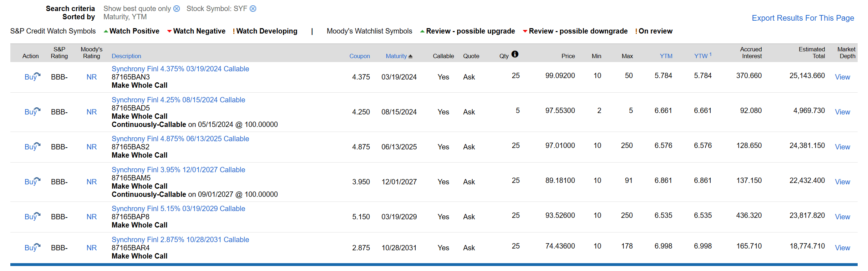The height and width of the screenshot is (271, 868).
Task: Buy the Synchrony 4.375% 03/19/2024 bond
Action: point(32,77)
